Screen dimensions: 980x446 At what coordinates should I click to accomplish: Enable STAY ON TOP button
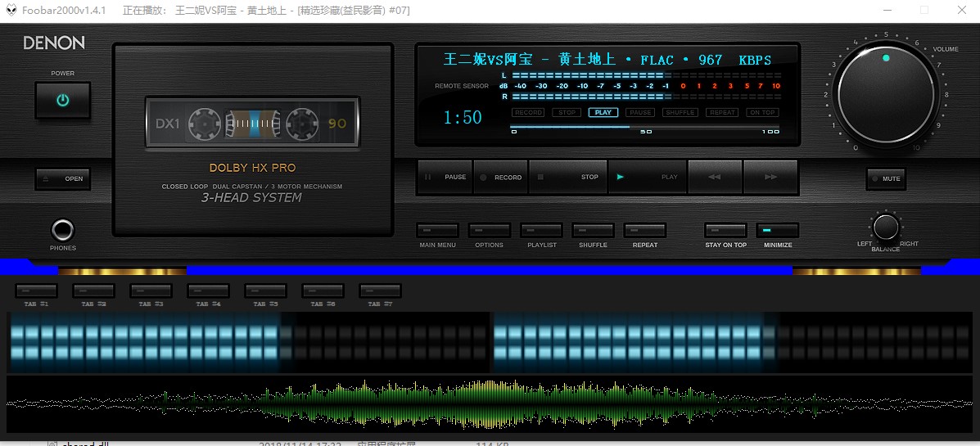pos(725,231)
